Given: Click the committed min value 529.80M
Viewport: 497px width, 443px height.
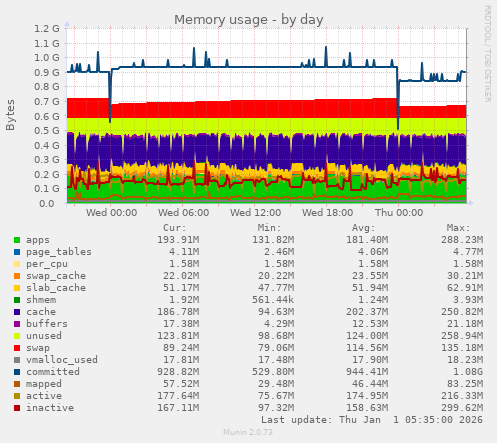Looking at the screenshot, I should click(x=273, y=372).
